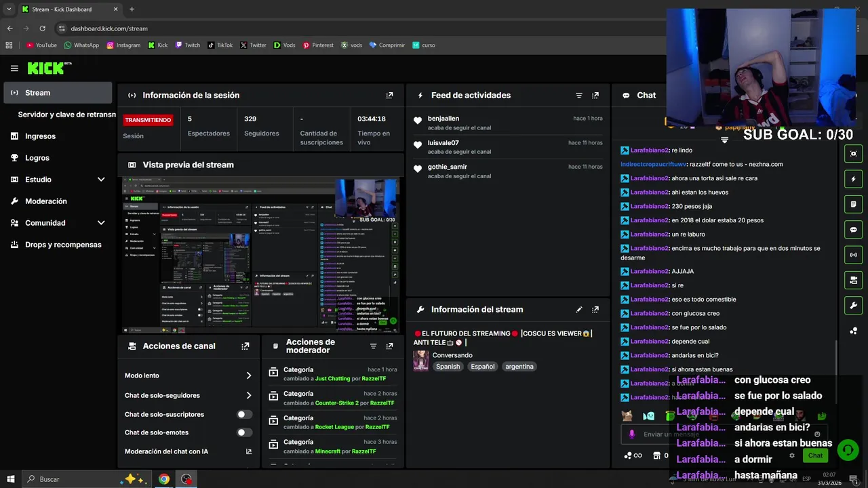
Task: Click the chat panel scrollbar
Action: (x=836, y=373)
